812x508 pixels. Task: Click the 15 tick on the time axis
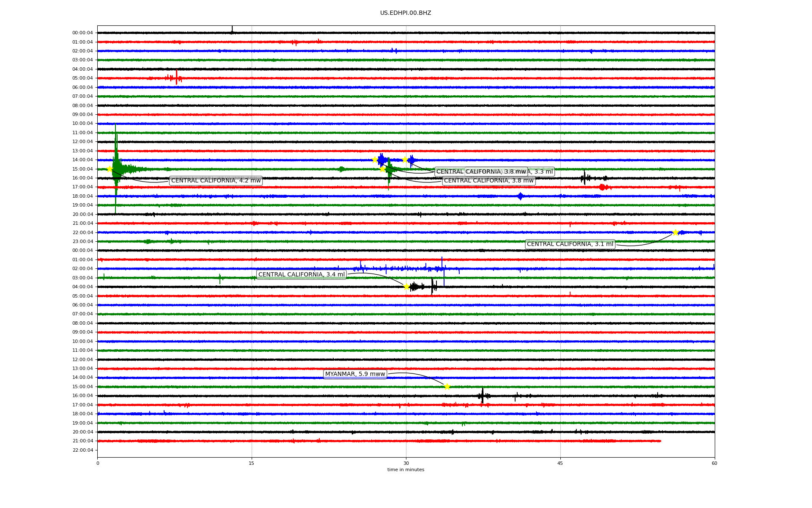pos(252,463)
